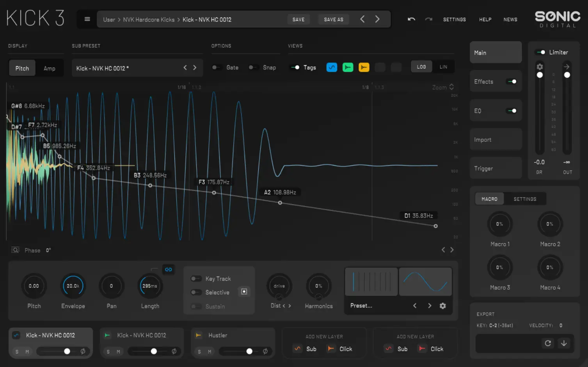Viewport: 588px width, 367px height.
Task: Toggle the Gate option
Action: 217,67
